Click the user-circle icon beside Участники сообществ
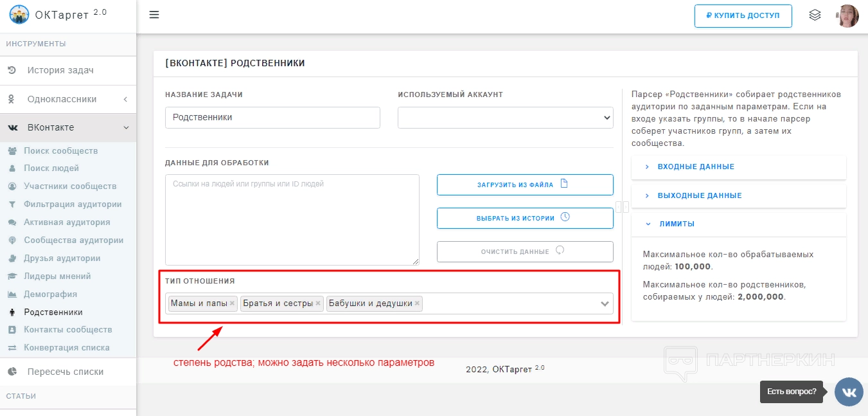 (x=12, y=186)
